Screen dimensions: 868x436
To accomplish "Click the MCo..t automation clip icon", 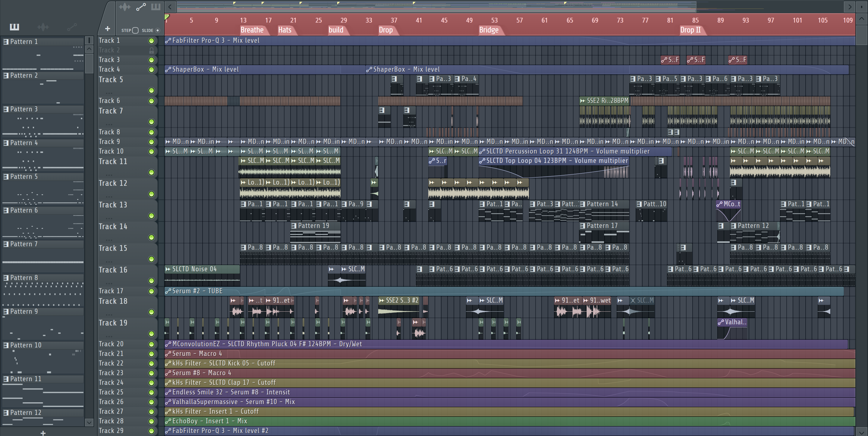I will 719,204.
